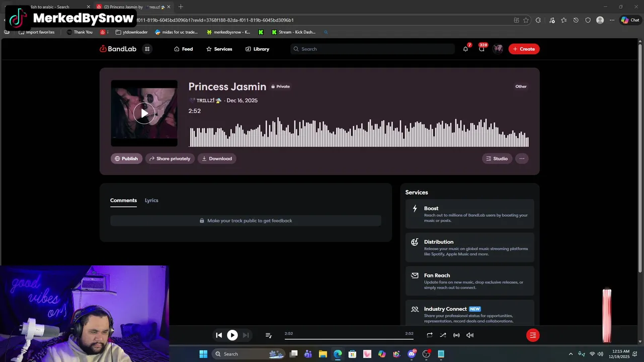This screenshot has width=644, height=362.
Task: Open Edge Copilot Chat button
Action: pyautogui.click(x=630, y=20)
